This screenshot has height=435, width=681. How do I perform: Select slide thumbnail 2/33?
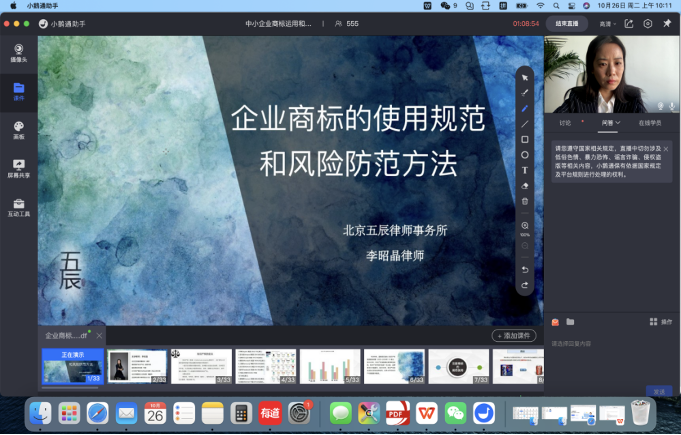tap(137, 366)
